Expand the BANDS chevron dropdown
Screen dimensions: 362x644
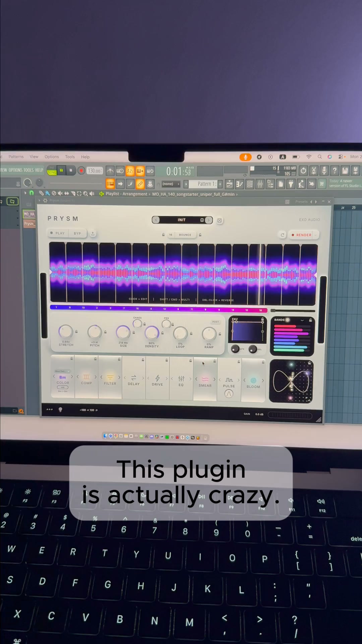click(302, 320)
